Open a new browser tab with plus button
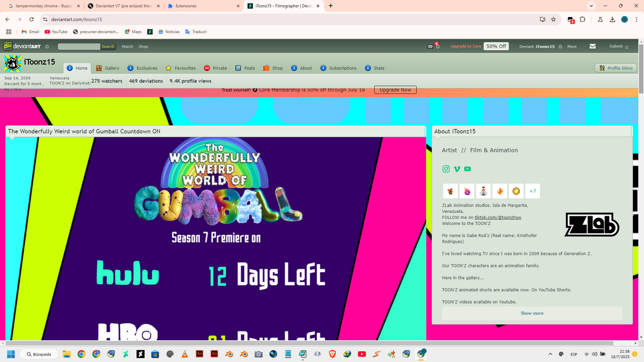Viewport: 644px width, 362px height. (x=331, y=6)
